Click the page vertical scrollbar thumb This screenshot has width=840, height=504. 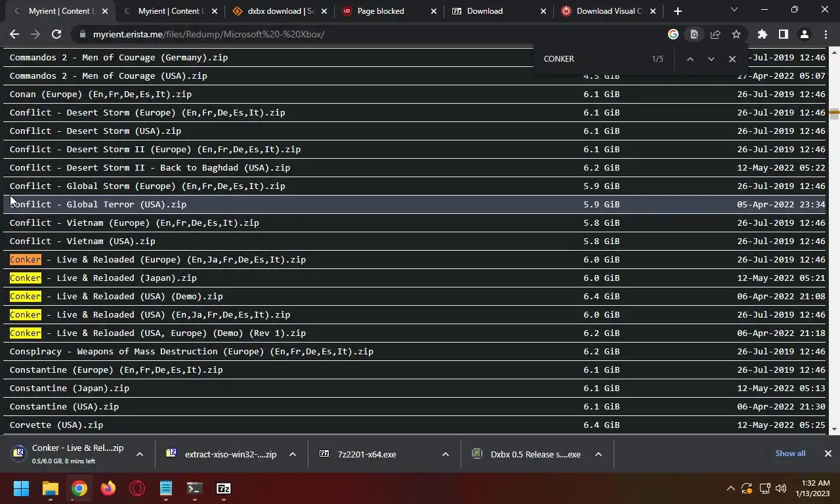point(834,114)
